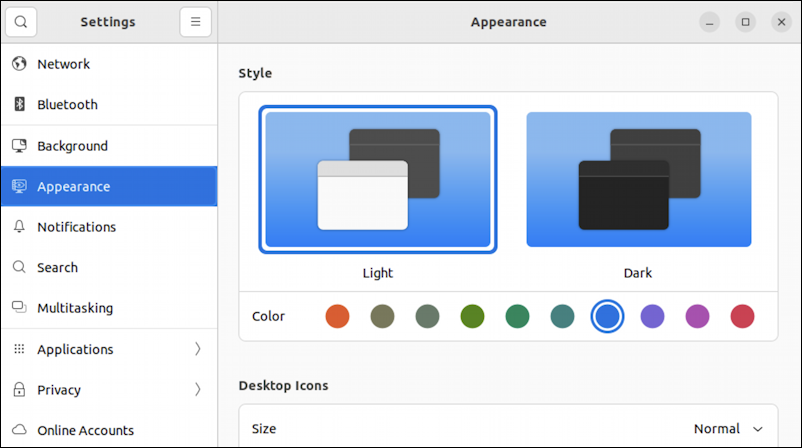Choose the orange accent color
The image size is (802, 448).
pos(338,316)
